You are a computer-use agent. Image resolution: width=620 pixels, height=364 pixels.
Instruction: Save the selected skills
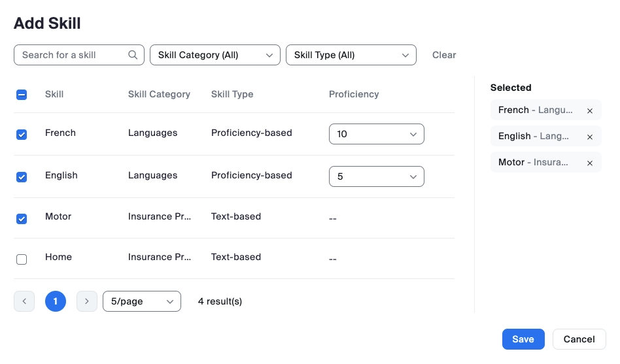(x=523, y=339)
